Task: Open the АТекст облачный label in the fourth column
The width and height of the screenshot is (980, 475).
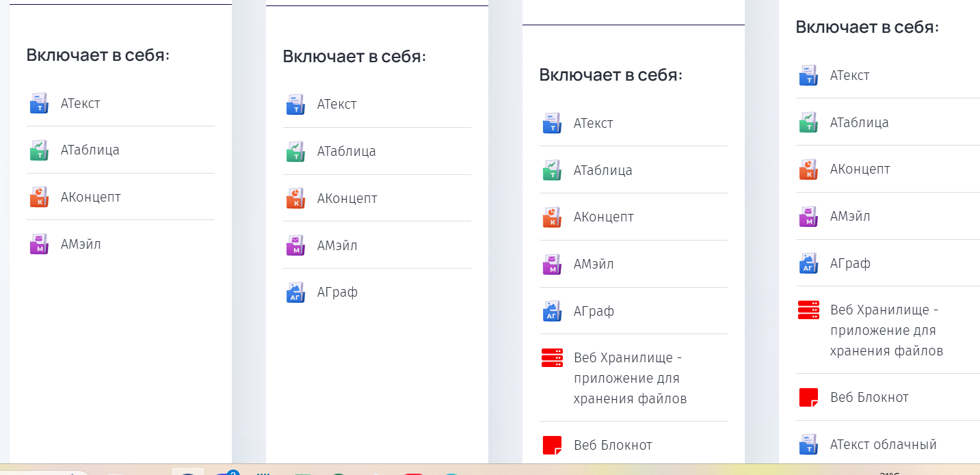Action: (883, 444)
